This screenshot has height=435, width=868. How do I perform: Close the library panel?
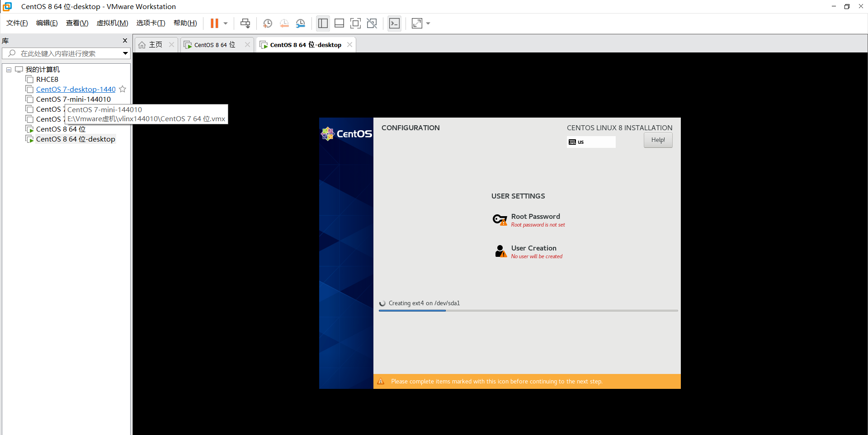pos(125,41)
